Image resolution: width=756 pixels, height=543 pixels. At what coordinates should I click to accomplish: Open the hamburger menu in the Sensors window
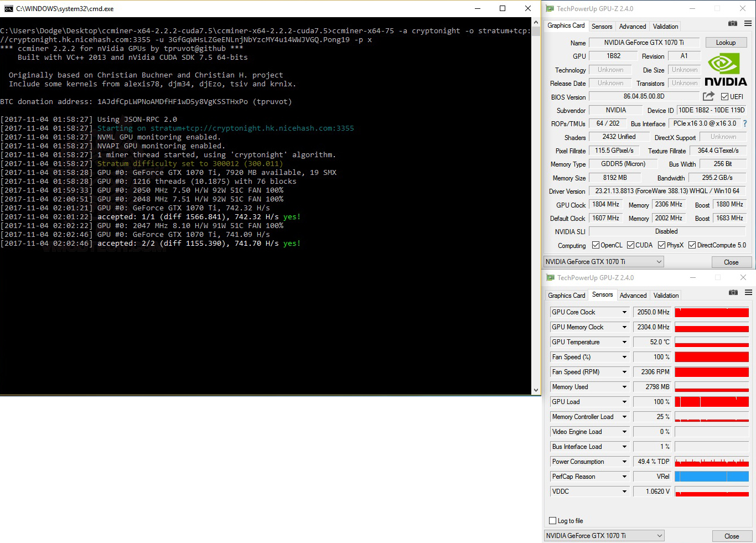[748, 292]
